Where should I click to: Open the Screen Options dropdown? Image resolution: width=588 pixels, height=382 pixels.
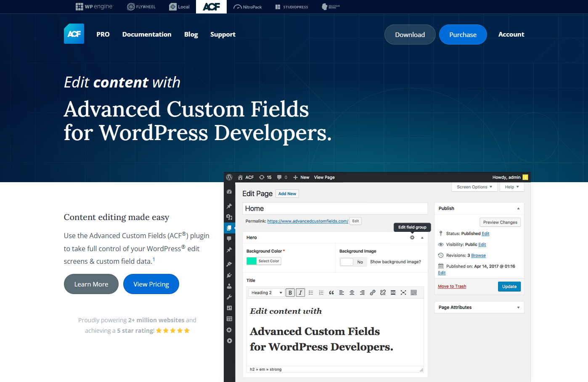pos(474,186)
